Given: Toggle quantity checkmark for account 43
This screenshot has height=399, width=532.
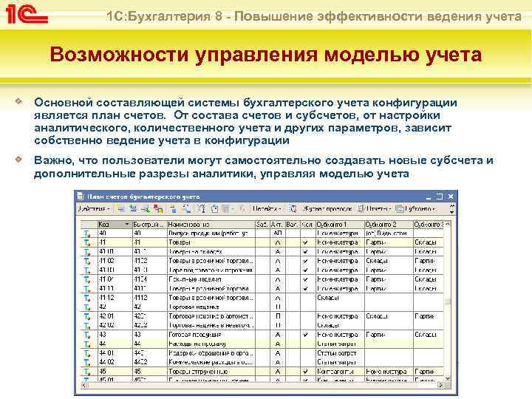Looking at the screenshot, I should click(x=306, y=335).
